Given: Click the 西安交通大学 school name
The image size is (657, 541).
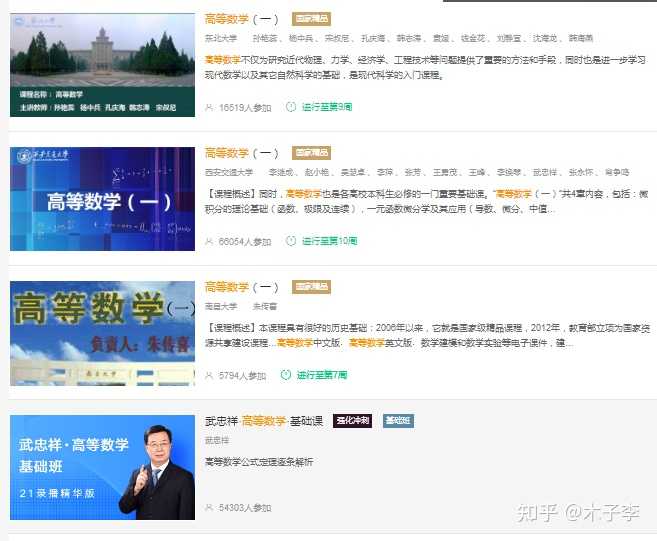Looking at the screenshot, I should tap(229, 172).
